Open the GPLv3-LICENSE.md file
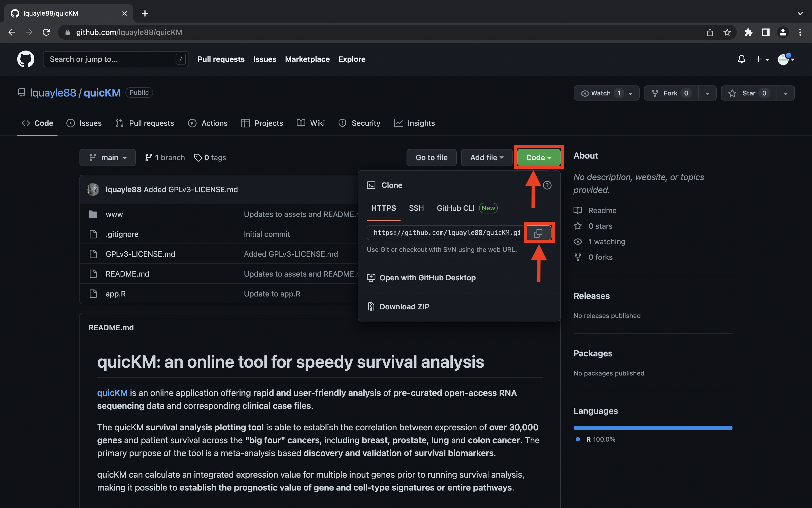The height and width of the screenshot is (508, 812). coord(140,254)
